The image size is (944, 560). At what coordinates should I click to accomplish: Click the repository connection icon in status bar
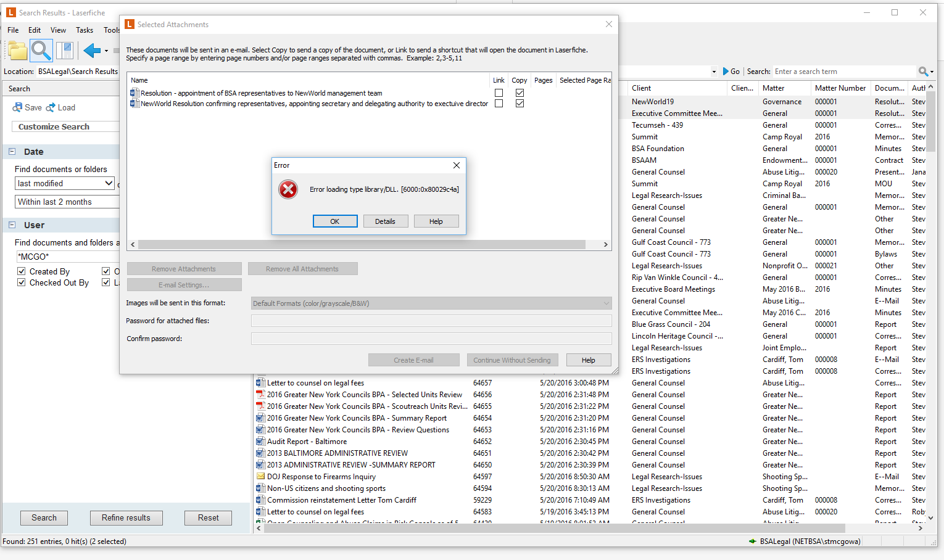click(753, 541)
